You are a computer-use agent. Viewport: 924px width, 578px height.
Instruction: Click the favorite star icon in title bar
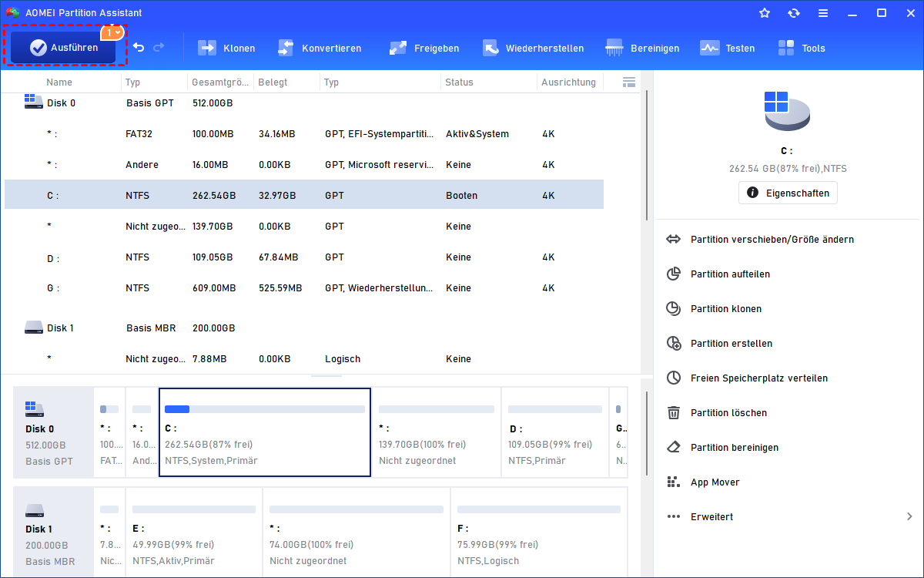point(764,13)
